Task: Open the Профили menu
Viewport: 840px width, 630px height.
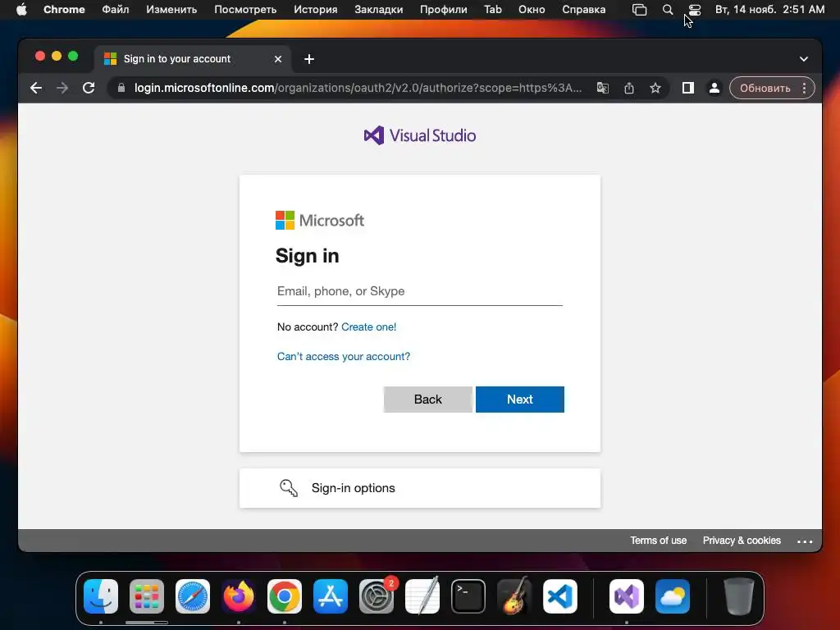Action: pyautogui.click(x=444, y=10)
